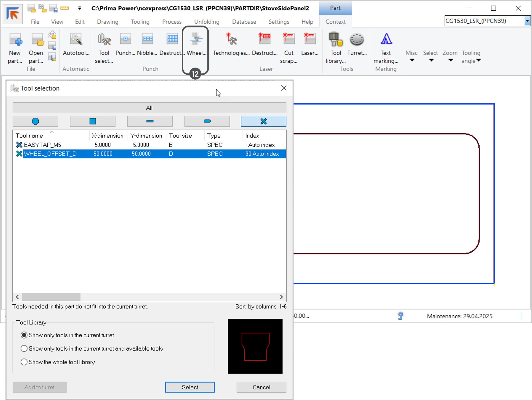Select the Cut scrap laser tool
This screenshot has width=532, height=400.
[x=289, y=48]
